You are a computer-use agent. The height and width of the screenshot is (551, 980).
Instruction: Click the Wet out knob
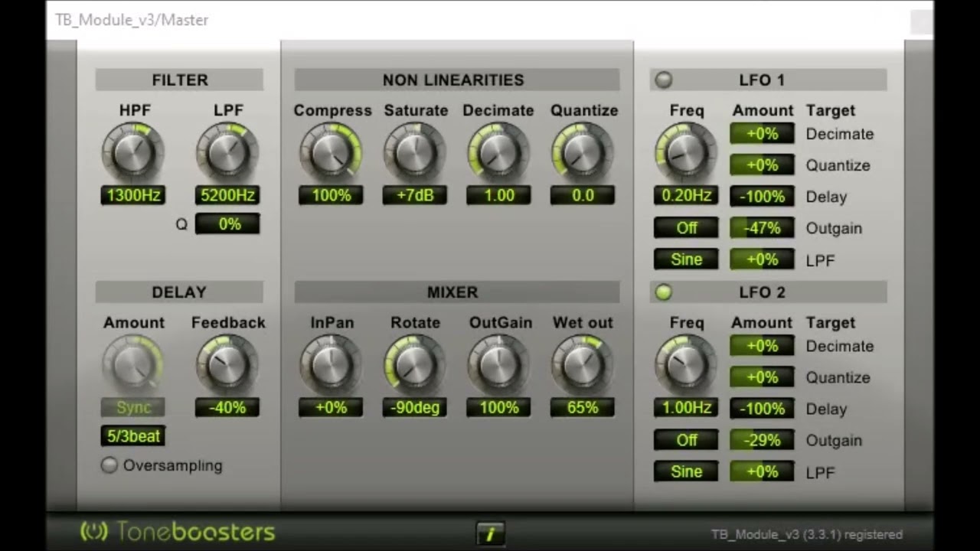coord(583,364)
